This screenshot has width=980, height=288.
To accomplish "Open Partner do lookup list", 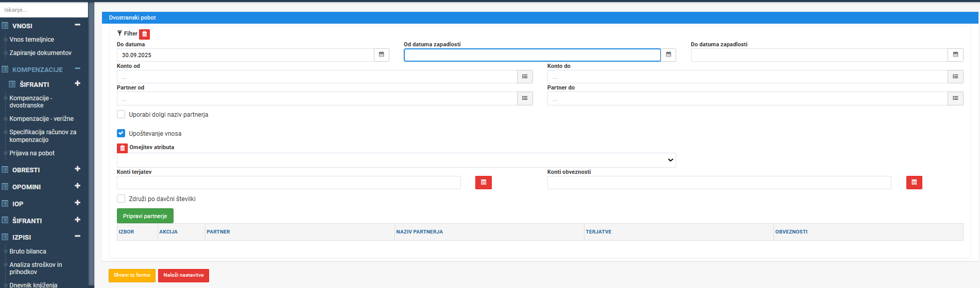I will tap(955, 98).
